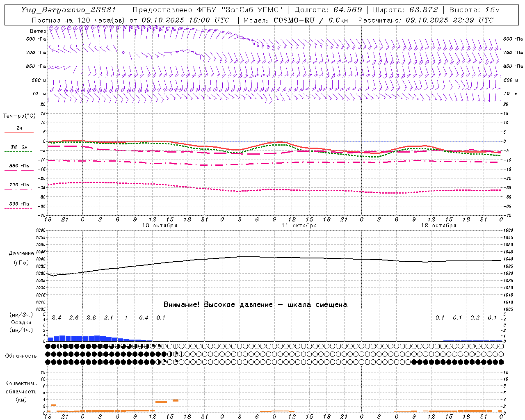Viewport: 525px width, 420px height.
Task: Click the 2.1 precipitation amount
Action: click(x=108, y=318)
